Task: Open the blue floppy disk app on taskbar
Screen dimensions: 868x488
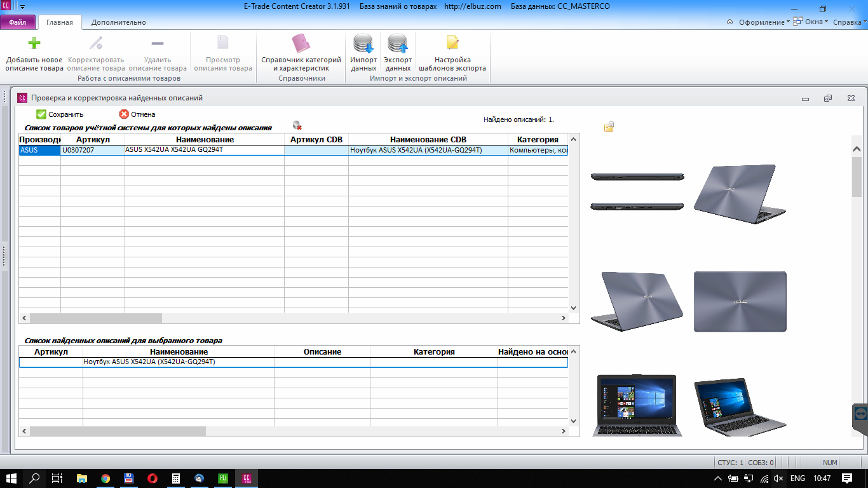Action: (x=129, y=478)
